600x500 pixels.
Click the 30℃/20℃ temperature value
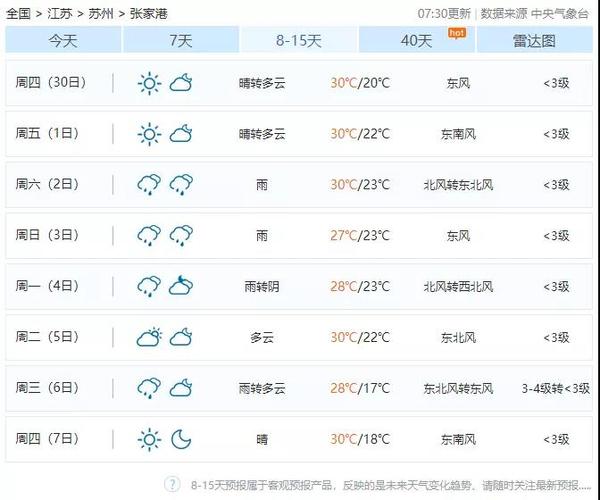coord(360,83)
